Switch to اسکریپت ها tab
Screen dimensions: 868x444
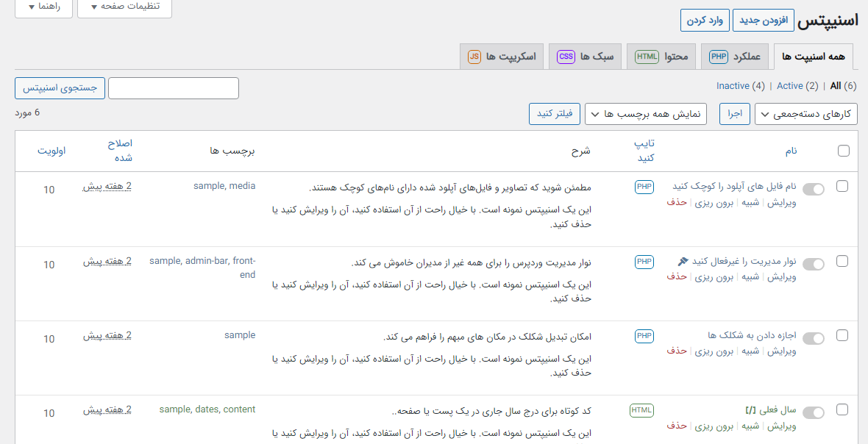[502, 57]
